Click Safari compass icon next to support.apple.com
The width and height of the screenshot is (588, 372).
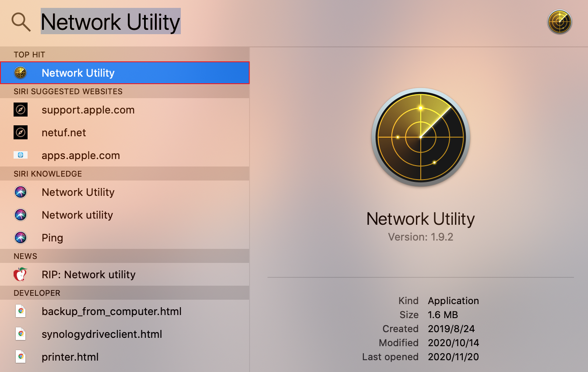point(21,110)
